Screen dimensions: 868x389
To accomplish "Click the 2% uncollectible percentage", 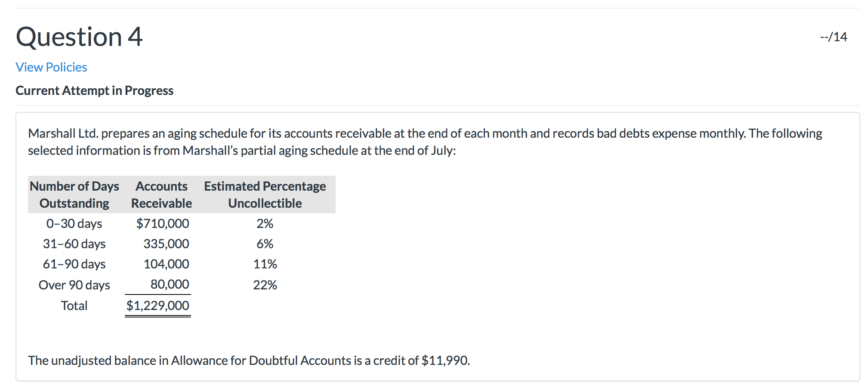I will (x=265, y=224).
